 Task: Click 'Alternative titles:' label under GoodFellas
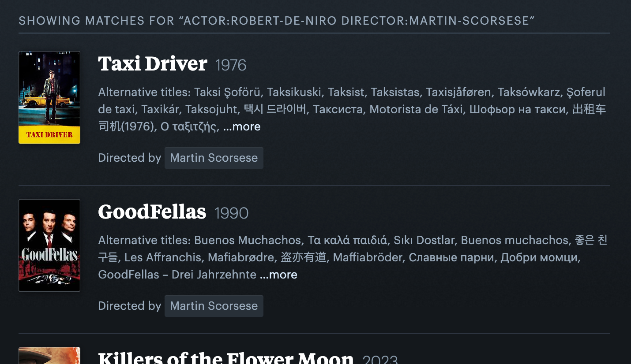[x=144, y=241]
